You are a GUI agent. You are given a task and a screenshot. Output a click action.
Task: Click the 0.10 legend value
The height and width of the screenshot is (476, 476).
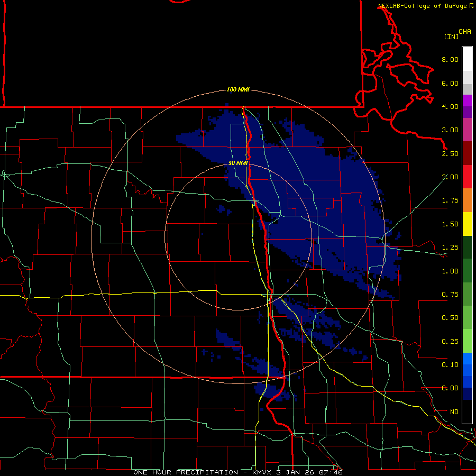tap(450, 365)
